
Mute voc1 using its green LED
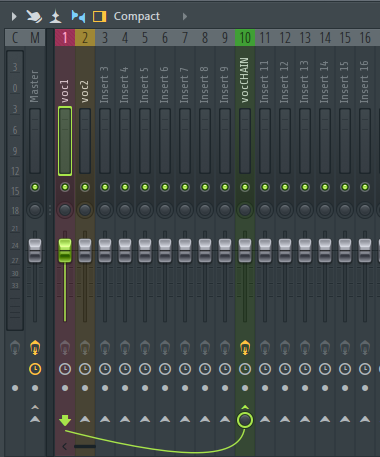[x=65, y=187]
